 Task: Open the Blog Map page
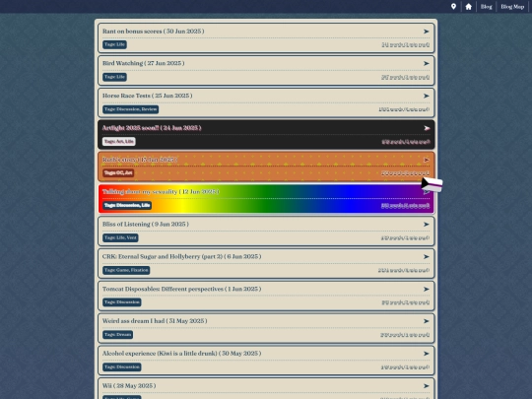[512, 7]
